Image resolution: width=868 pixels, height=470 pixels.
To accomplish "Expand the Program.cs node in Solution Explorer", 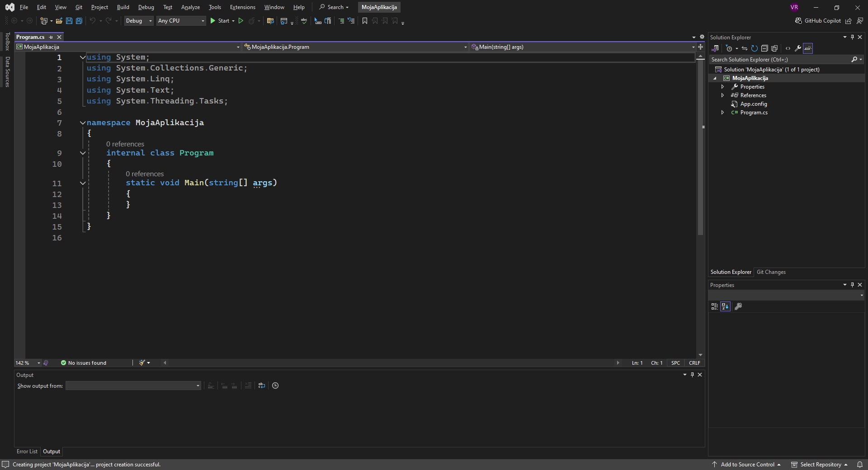I will tap(722, 113).
